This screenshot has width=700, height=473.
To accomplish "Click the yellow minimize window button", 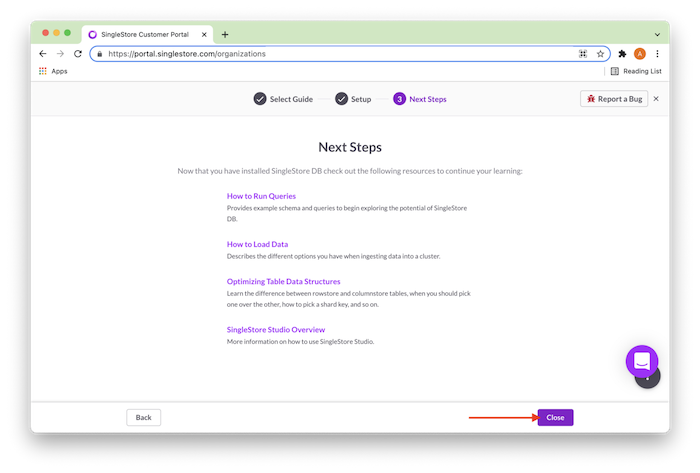I will (x=57, y=33).
